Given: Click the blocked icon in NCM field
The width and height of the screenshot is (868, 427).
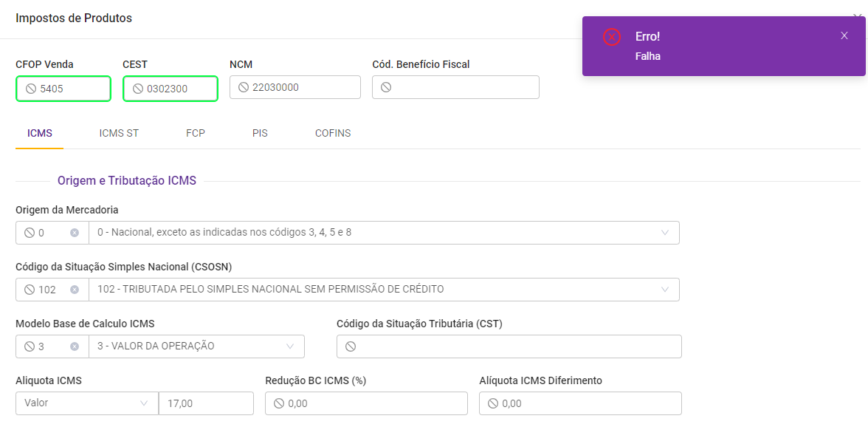Looking at the screenshot, I should pyautogui.click(x=244, y=87).
